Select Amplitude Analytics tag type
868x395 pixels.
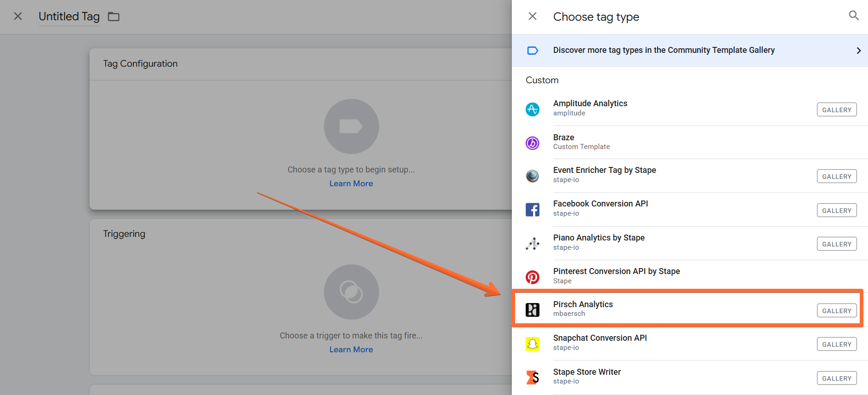(690, 109)
